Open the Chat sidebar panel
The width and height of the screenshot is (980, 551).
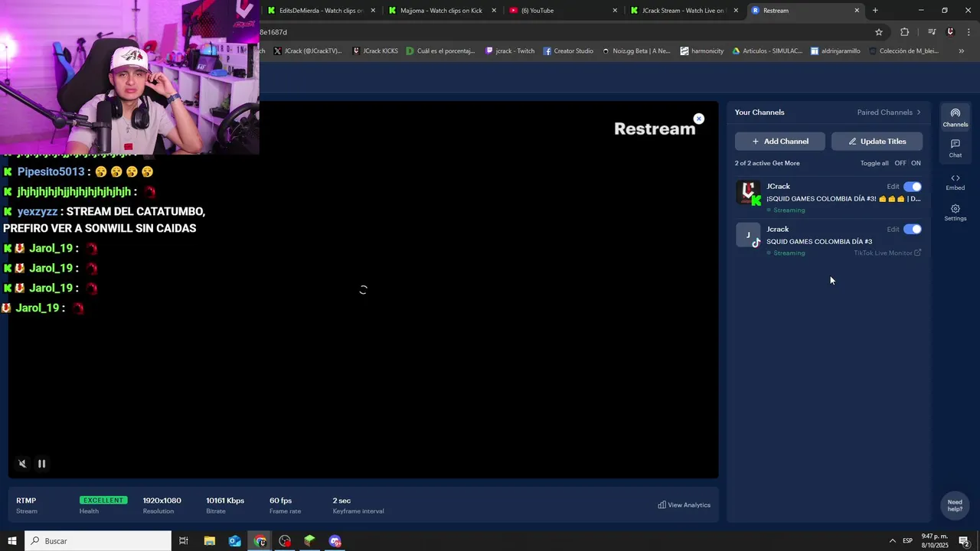click(x=955, y=148)
